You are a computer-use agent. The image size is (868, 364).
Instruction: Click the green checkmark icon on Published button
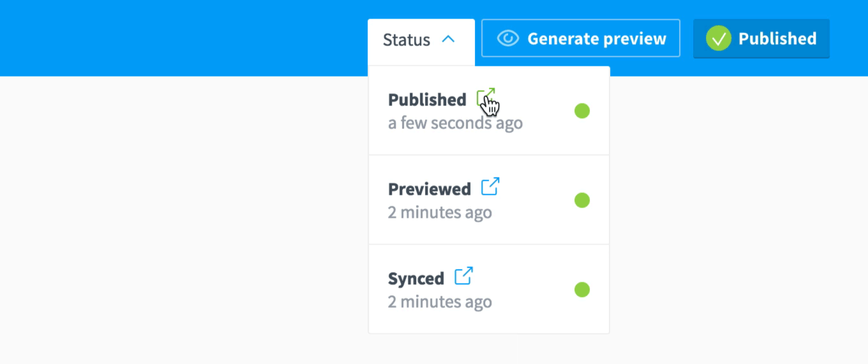[x=718, y=39]
